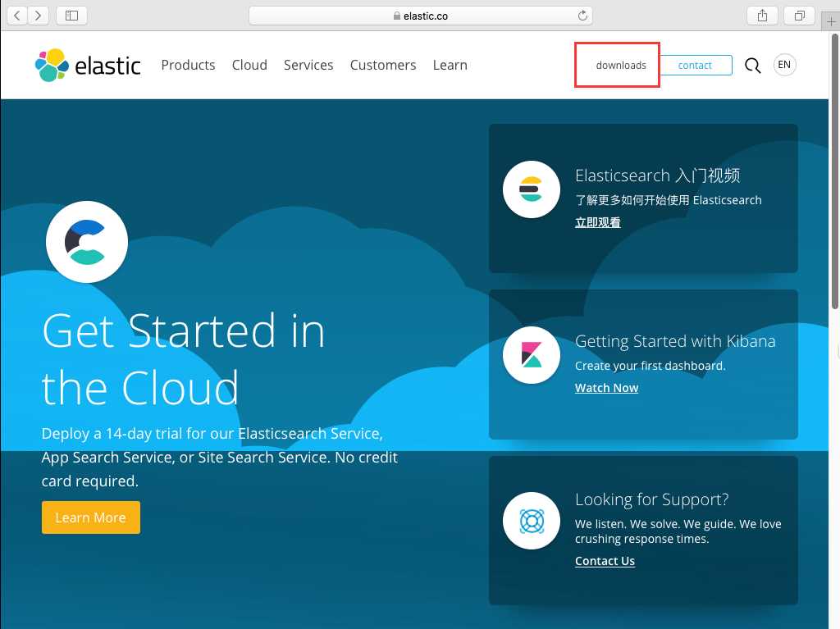
Task: Click the 14-day trial description paragraph
Action: 220,457
